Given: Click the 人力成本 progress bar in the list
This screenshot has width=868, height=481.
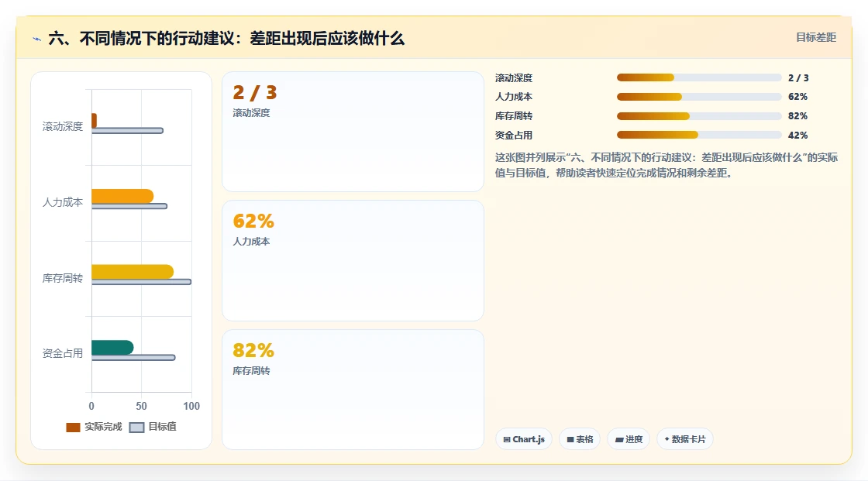Looking at the screenshot, I should pos(699,97).
